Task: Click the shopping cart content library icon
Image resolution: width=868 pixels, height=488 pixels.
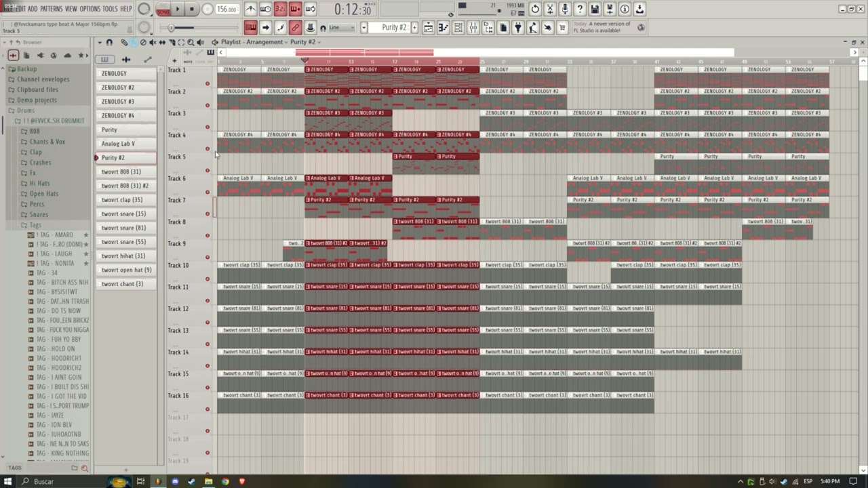Action: click(562, 28)
